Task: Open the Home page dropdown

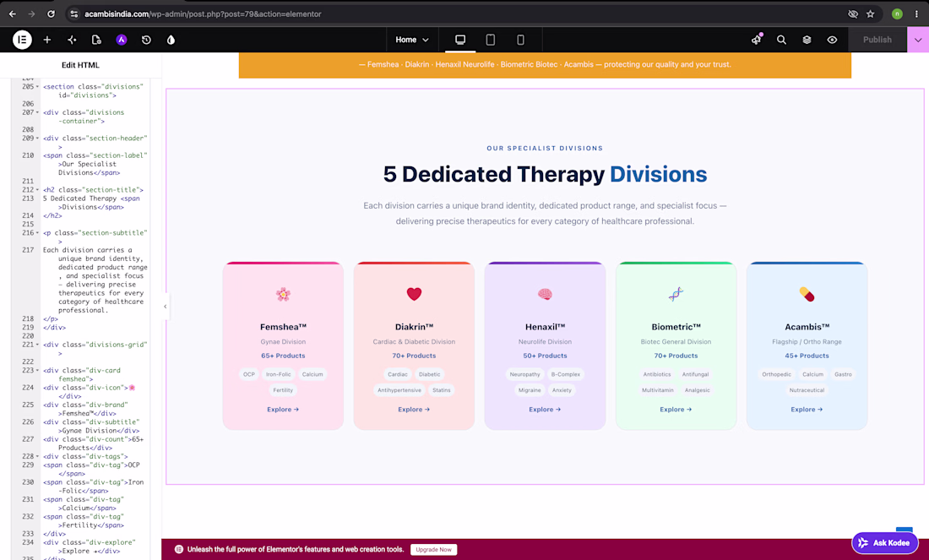Action: pyautogui.click(x=412, y=40)
